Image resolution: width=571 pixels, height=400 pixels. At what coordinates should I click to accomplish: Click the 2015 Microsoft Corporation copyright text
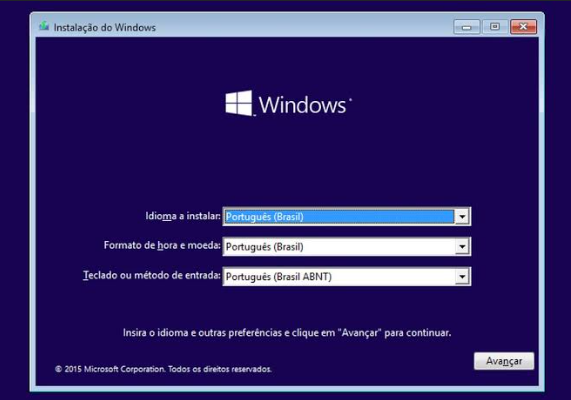pyautogui.click(x=163, y=369)
